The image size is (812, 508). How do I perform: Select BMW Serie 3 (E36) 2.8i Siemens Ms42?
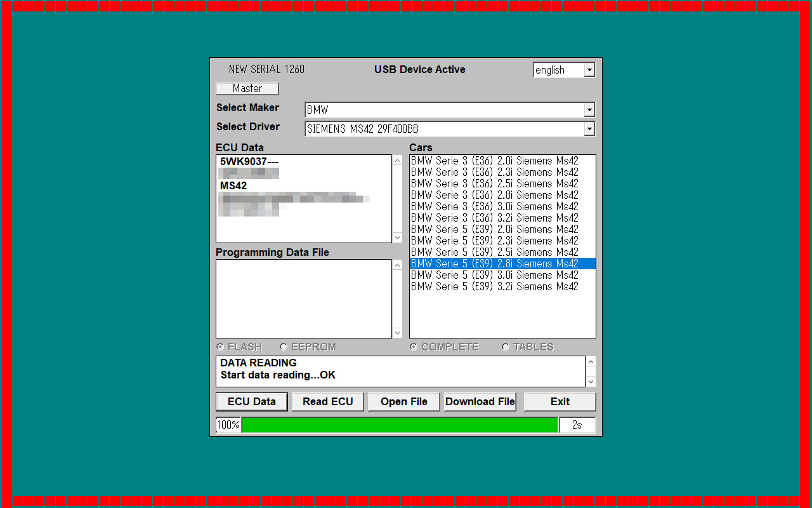(502, 195)
